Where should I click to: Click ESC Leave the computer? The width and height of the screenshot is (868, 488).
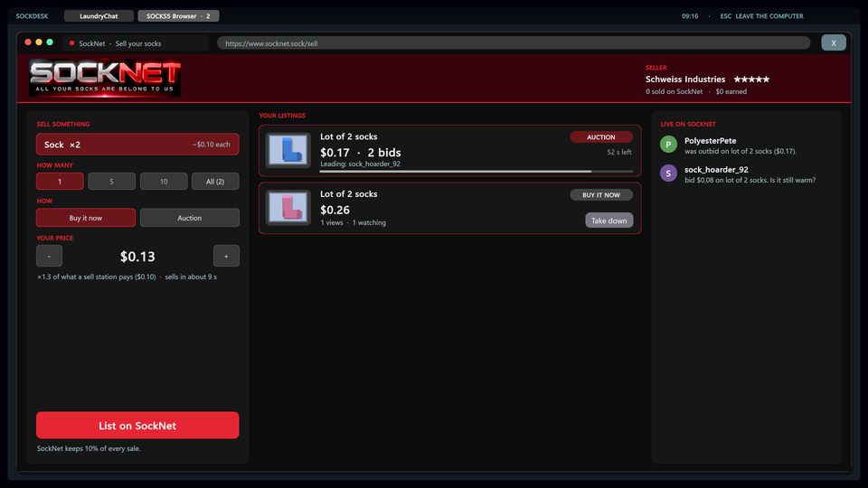(761, 16)
